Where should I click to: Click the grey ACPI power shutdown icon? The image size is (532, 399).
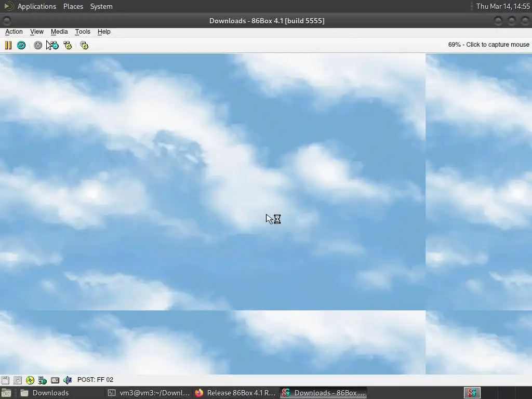coord(37,45)
